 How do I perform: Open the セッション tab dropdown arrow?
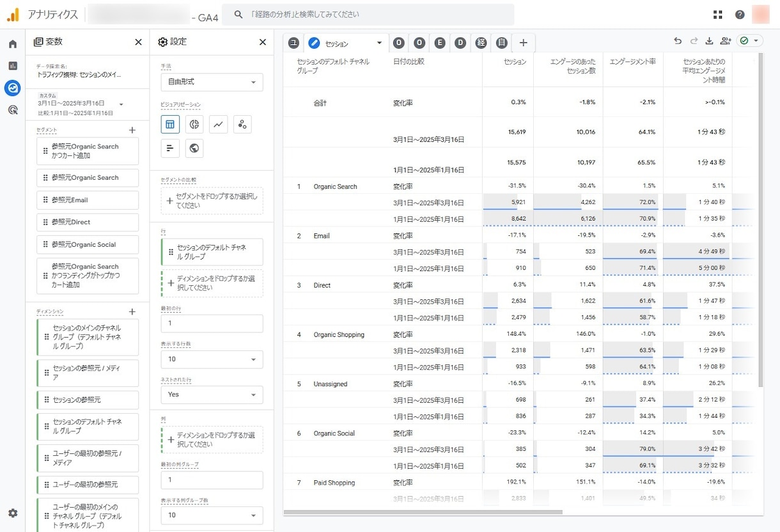pyautogui.click(x=379, y=43)
